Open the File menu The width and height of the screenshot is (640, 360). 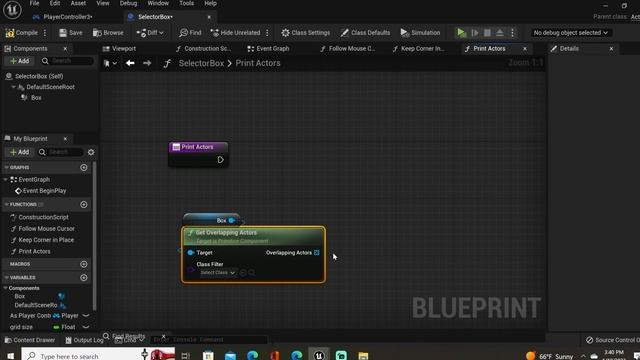[x=34, y=3]
